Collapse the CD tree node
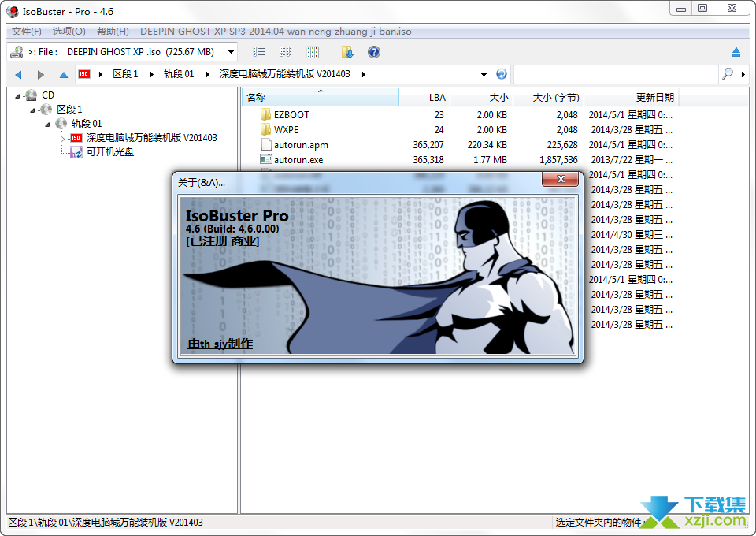The width and height of the screenshot is (756, 536). pyautogui.click(x=18, y=96)
